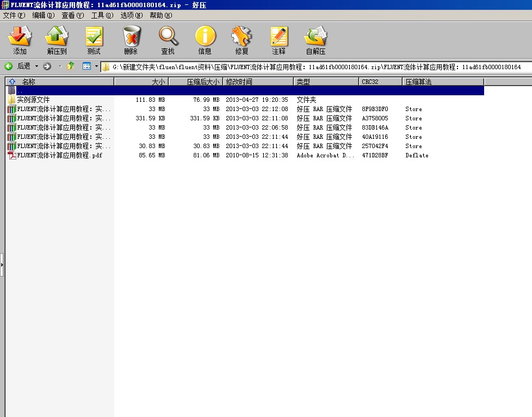Select the 实例源文件 folder
This screenshot has height=417, width=532.
click(x=33, y=100)
